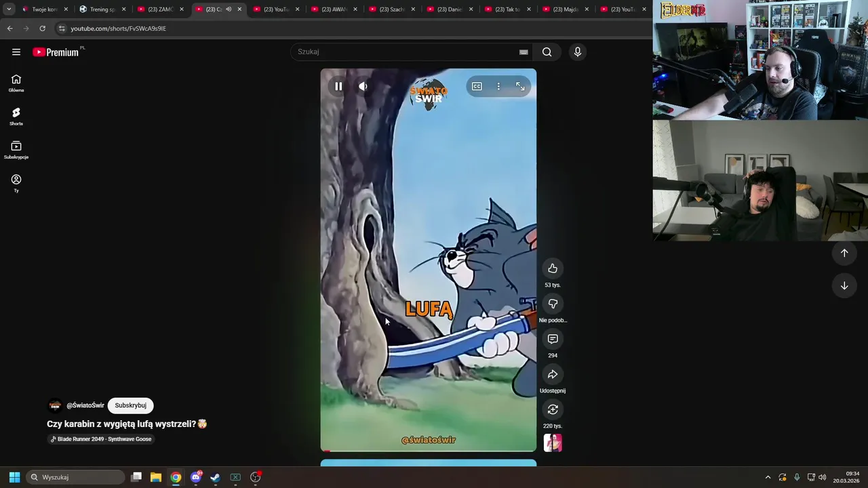Open Steam from the taskbar

click(215, 477)
